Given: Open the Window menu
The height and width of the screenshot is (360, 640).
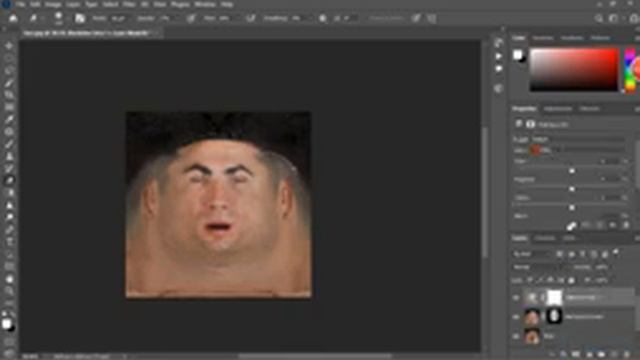Looking at the screenshot, I should [205, 4].
